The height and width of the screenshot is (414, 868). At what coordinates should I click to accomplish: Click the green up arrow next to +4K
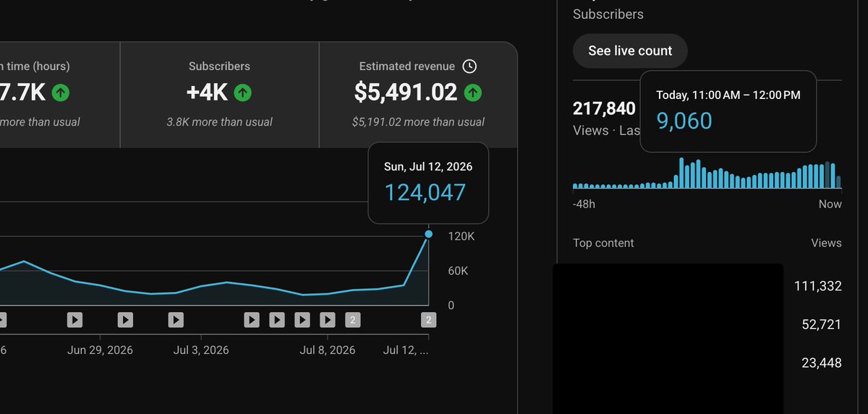click(243, 92)
